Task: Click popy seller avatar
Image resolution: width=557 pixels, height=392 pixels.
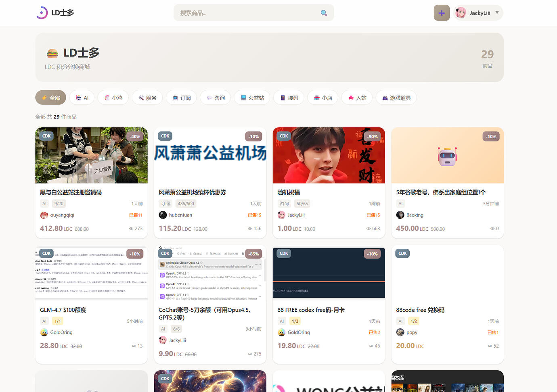Action: coord(400,332)
